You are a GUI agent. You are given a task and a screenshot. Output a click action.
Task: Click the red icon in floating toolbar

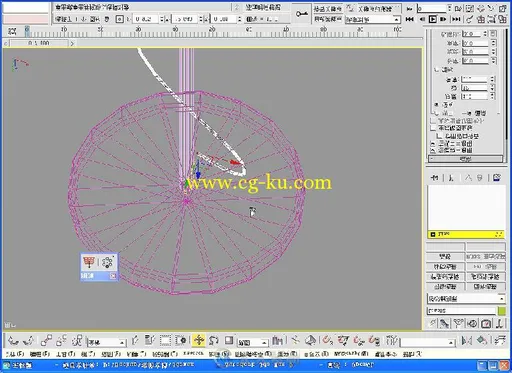[88, 262]
